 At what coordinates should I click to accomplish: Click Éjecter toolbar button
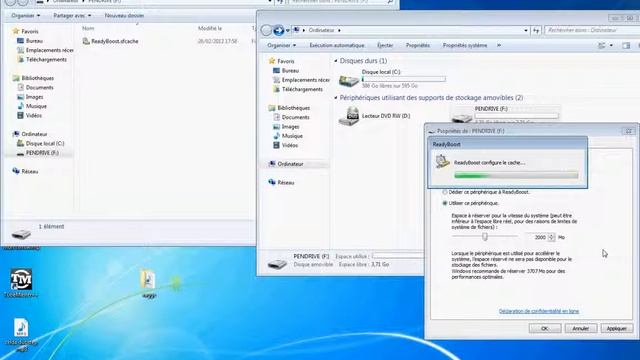point(385,45)
